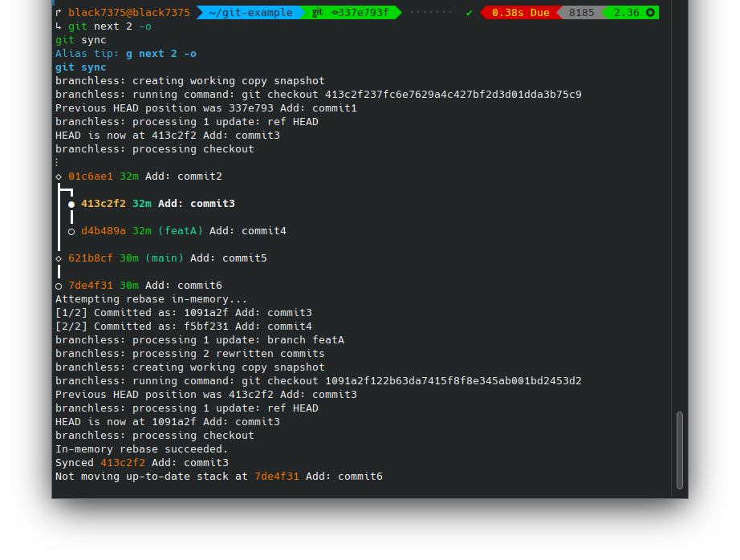Click orange 413c2f2 in the Synced line

click(x=123, y=463)
